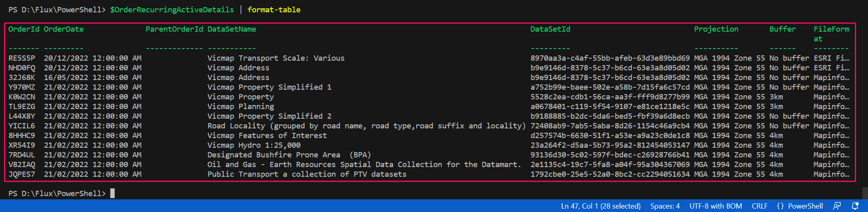Select order id YICIL6

pos(22,126)
